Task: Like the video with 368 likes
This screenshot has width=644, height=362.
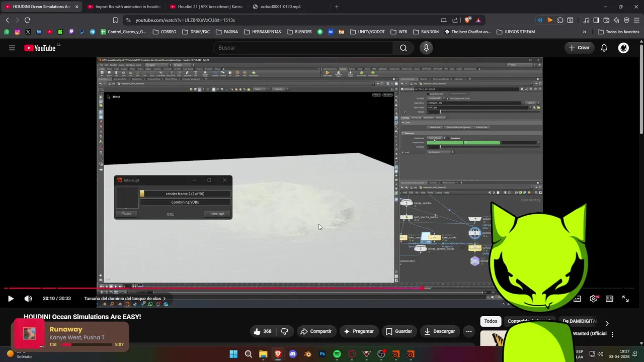Action: click(263, 331)
